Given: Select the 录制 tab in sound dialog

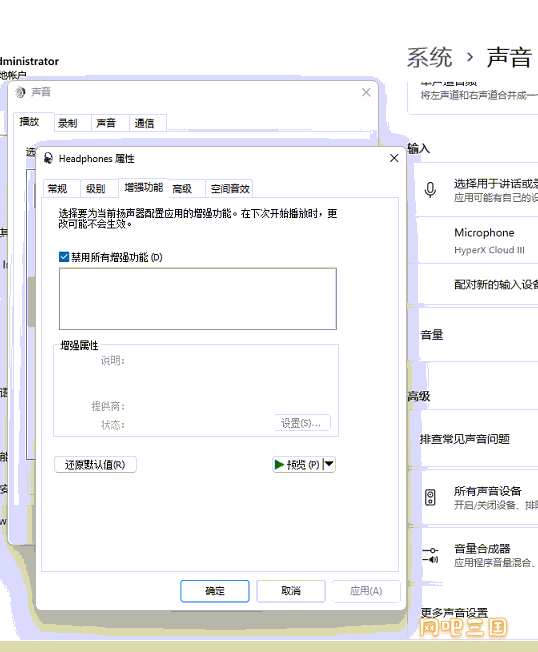Looking at the screenshot, I should click(x=67, y=123).
